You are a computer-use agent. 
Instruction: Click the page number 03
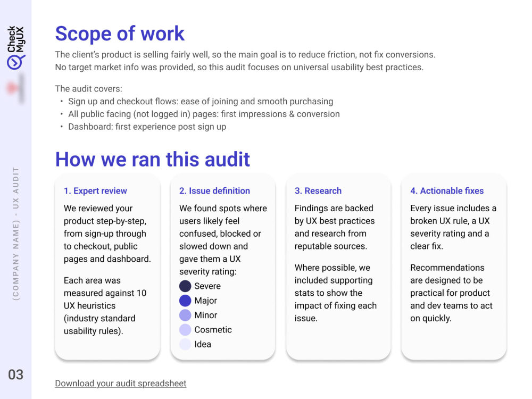click(15, 375)
